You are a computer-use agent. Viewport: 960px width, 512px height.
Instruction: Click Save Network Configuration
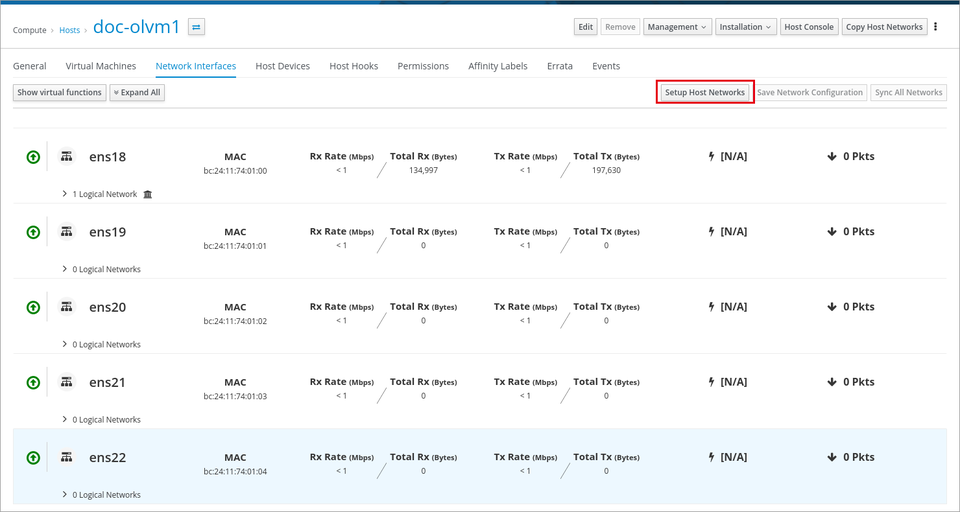810,92
